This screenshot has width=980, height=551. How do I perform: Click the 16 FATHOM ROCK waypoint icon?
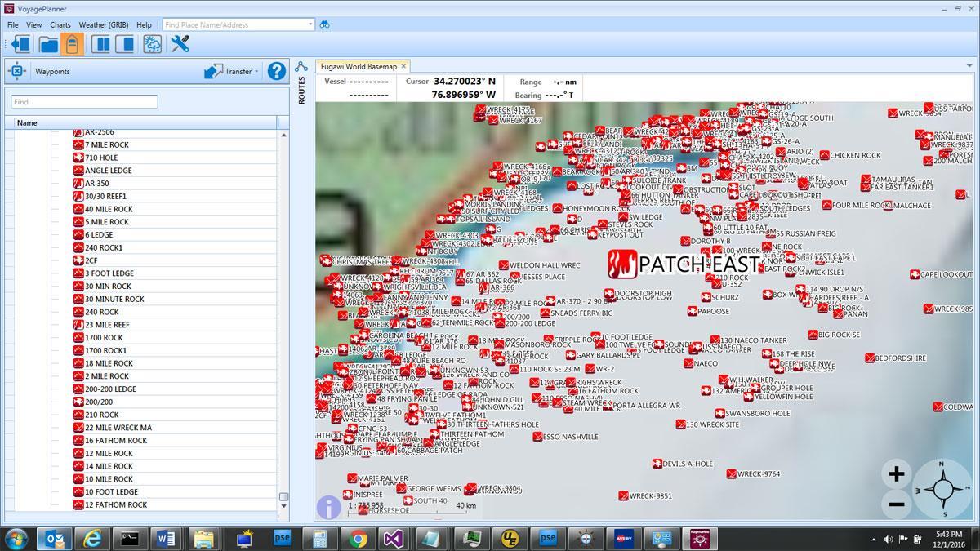coord(78,441)
